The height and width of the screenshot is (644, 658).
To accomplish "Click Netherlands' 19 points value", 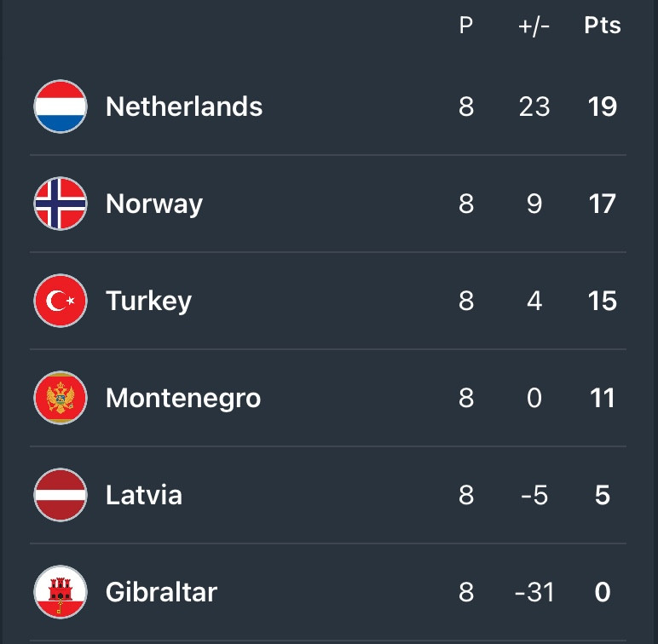I will click(x=603, y=106).
